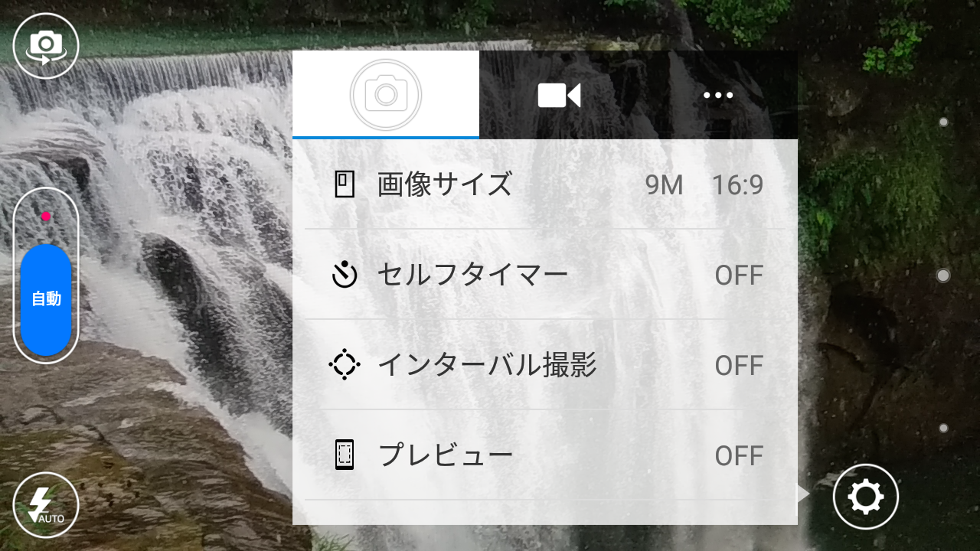Open the 9M resolution option
This screenshot has height=551, width=980.
[664, 185]
